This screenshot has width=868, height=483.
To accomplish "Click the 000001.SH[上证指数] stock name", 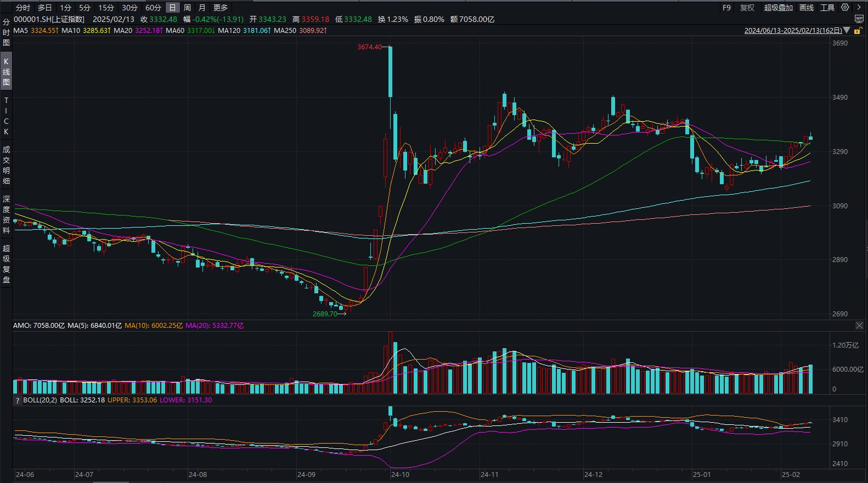I will pyautogui.click(x=49, y=19).
